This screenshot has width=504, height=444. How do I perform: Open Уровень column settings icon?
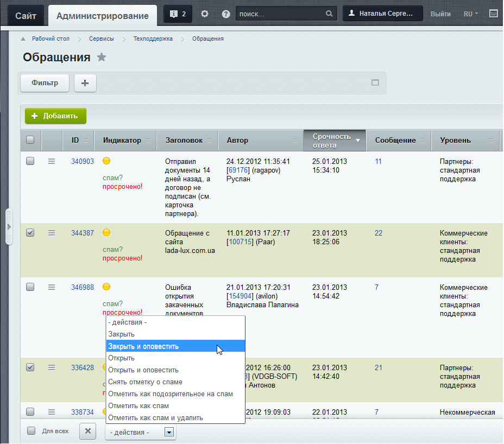(492, 141)
